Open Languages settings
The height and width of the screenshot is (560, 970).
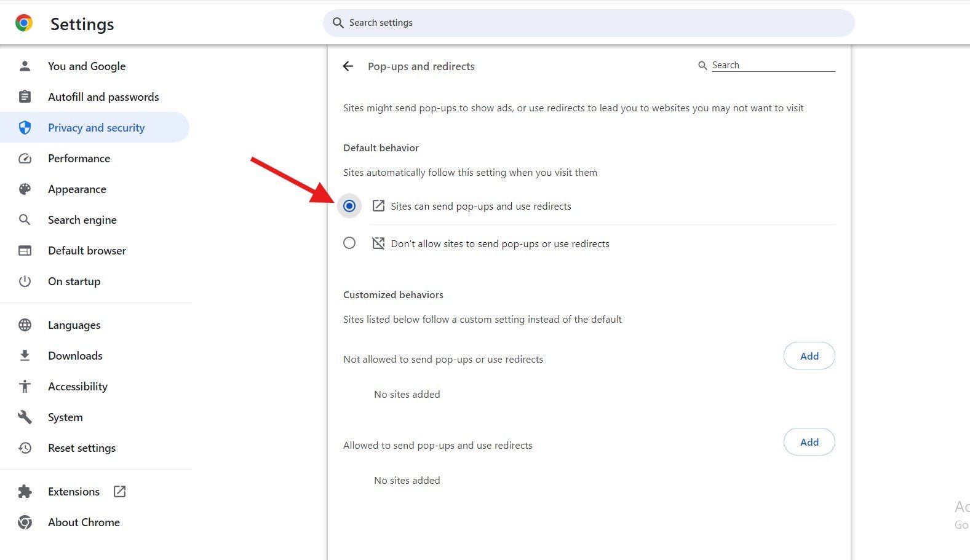click(x=95, y=325)
